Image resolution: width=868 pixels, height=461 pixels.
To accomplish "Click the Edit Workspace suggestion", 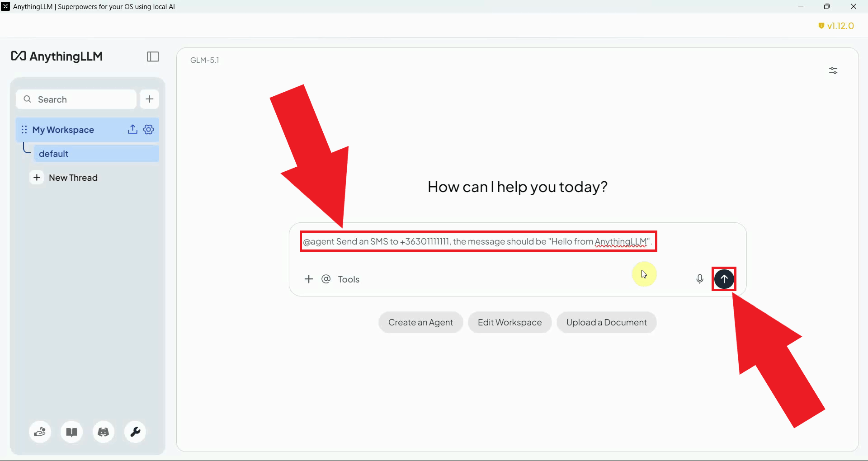I will coord(509,322).
